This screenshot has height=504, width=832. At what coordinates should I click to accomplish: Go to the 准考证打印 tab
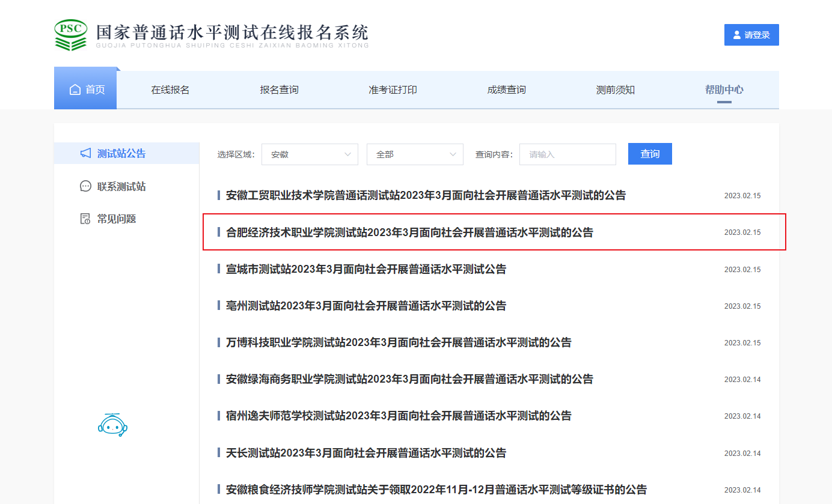pyautogui.click(x=393, y=90)
